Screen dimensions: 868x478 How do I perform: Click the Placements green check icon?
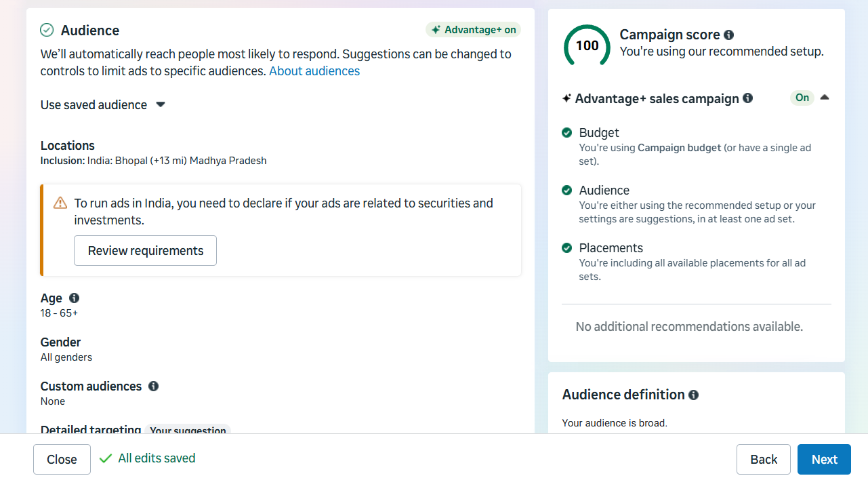(x=566, y=248)
